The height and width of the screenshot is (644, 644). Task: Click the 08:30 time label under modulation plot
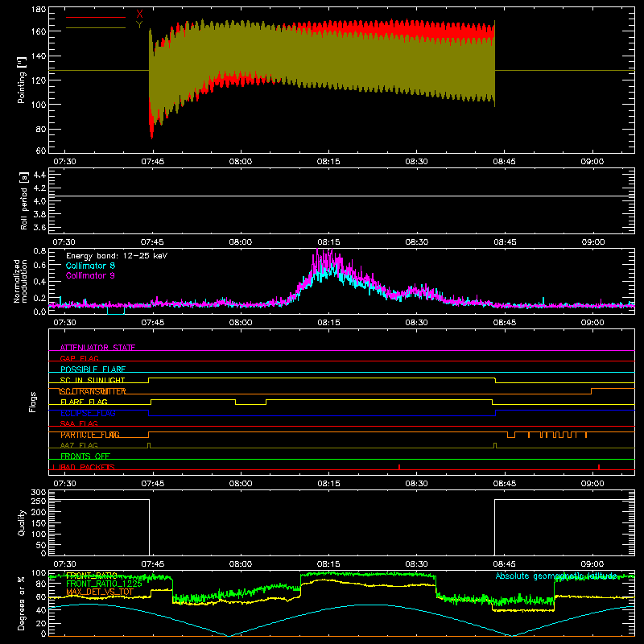(x=416, y=323)
